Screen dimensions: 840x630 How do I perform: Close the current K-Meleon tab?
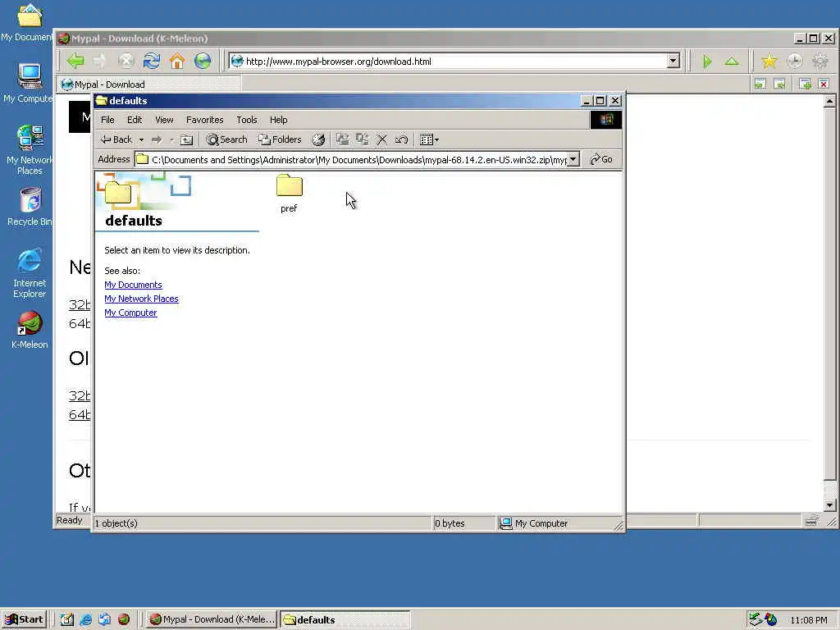[824, 84]
